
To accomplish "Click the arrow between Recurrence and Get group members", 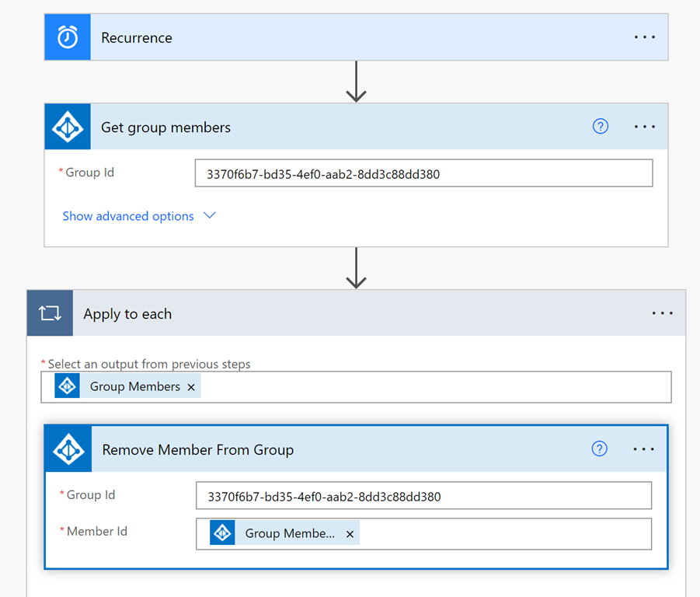I will pyautogui.click(x=356, y=82).
